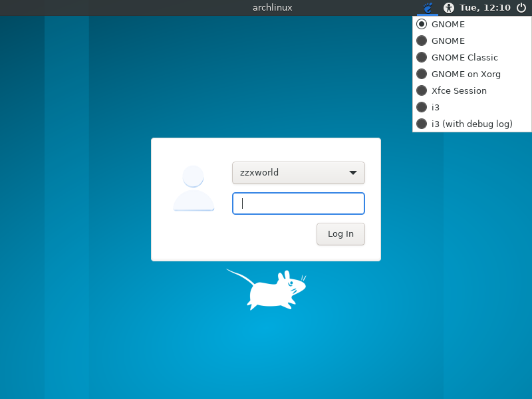Viewport: 532px width, 399px height.
Task: Select GNOME on Xorg session
Action: 422,74
